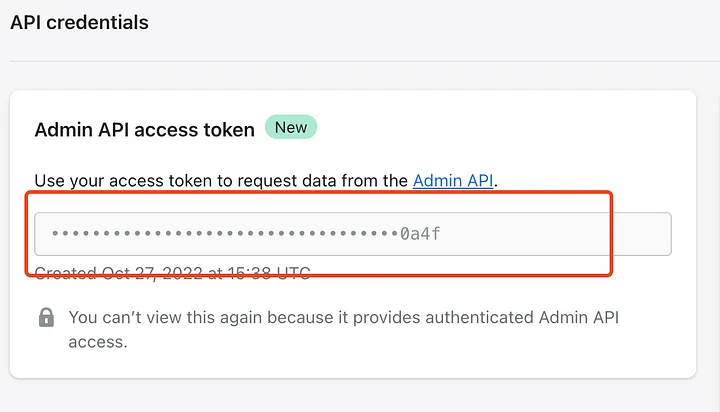The image size is (720, 412).
Task: Click blank card area right of New badge
Action: (x=500, y=127)
